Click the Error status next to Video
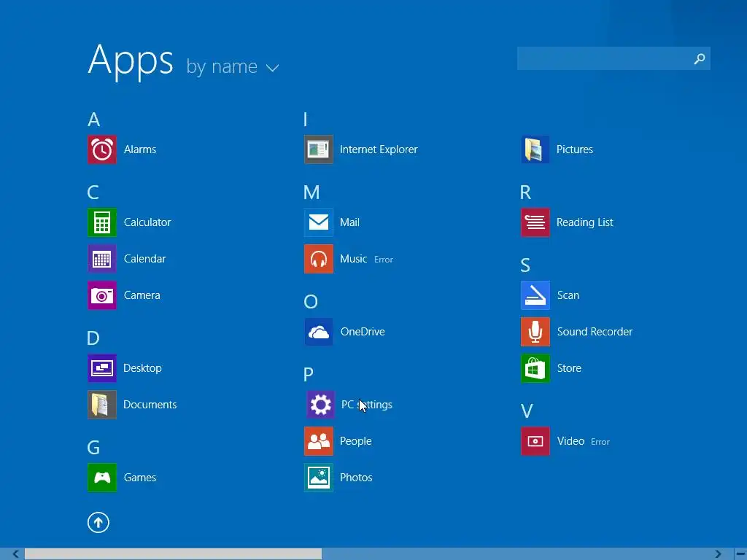Screen dimensions: 747x560 [600, 442]
